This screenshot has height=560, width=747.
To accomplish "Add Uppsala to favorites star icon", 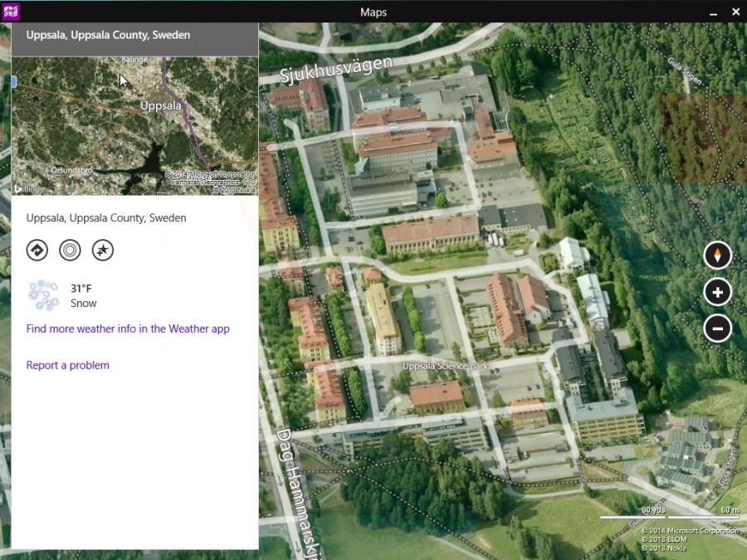I will [103, 250].
